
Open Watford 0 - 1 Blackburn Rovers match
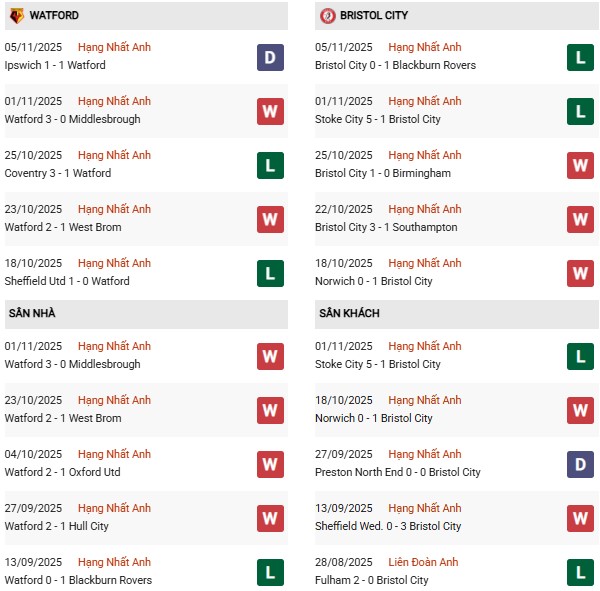coord(78,580)
